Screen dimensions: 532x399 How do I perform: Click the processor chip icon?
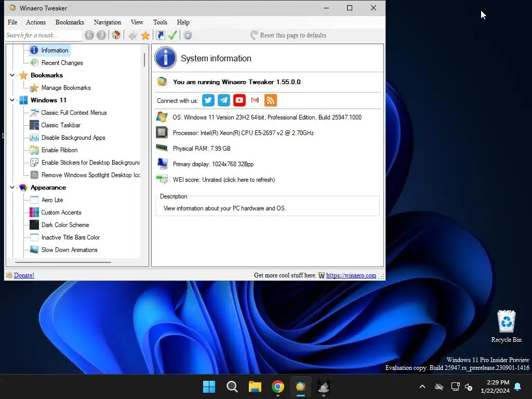162,132
